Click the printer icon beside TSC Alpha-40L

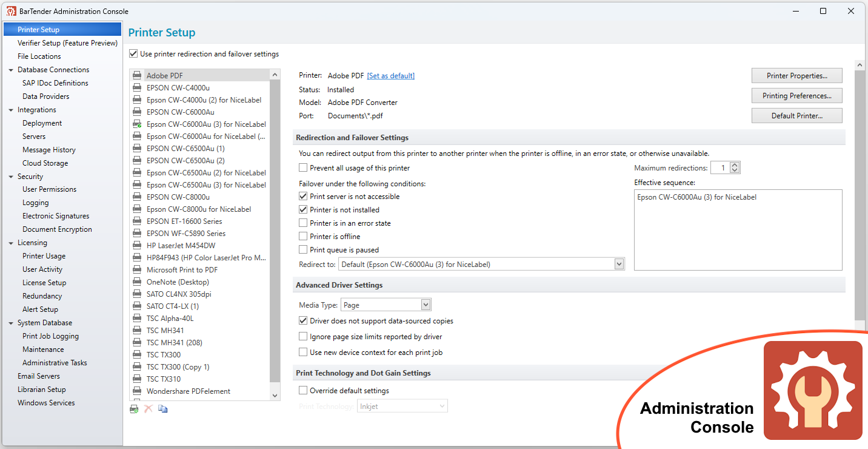point(137,319)
